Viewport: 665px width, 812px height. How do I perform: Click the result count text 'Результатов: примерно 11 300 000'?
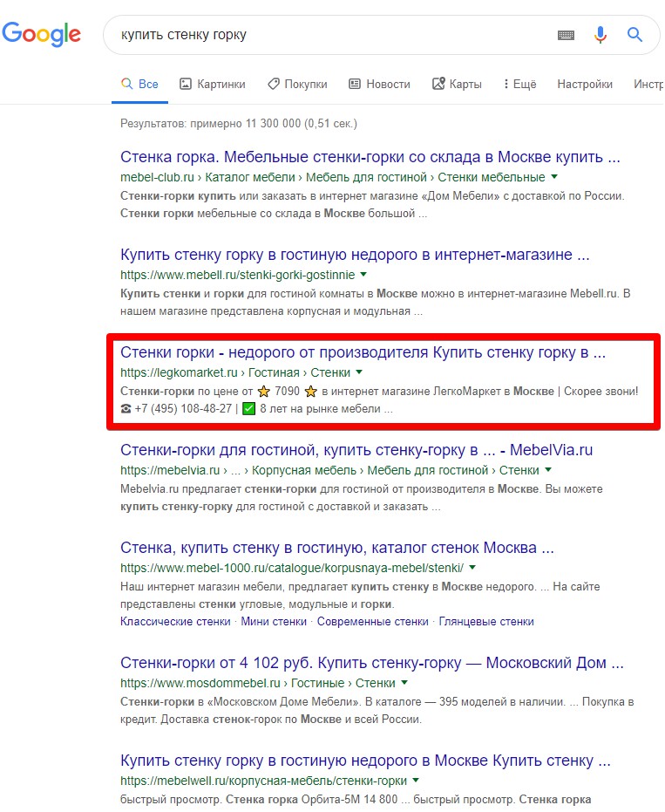pos(239,124)
